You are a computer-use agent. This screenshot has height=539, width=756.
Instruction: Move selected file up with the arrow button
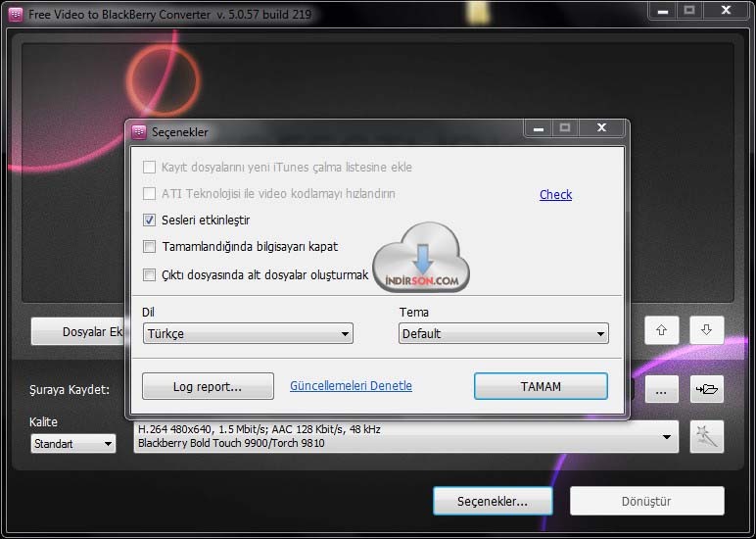(x=662, y=330)
